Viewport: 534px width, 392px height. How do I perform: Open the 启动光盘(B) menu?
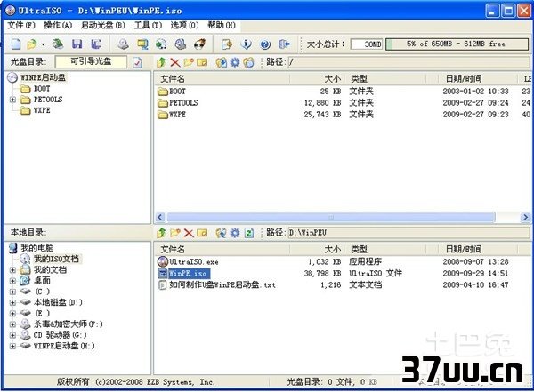(x=103, y=25)
